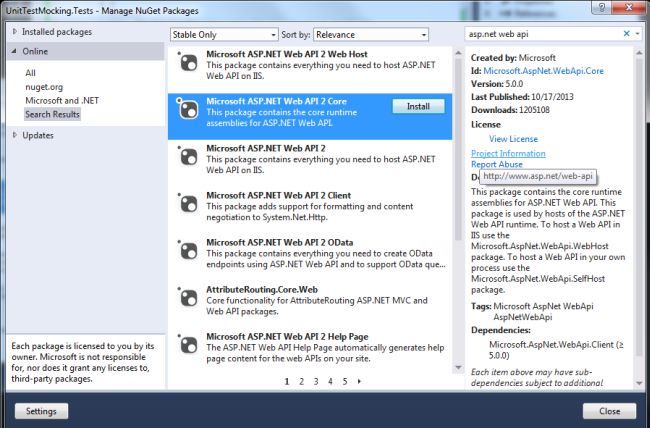Go to results page 2
This screenshot has height=428, width=650.
click(301, 381)
